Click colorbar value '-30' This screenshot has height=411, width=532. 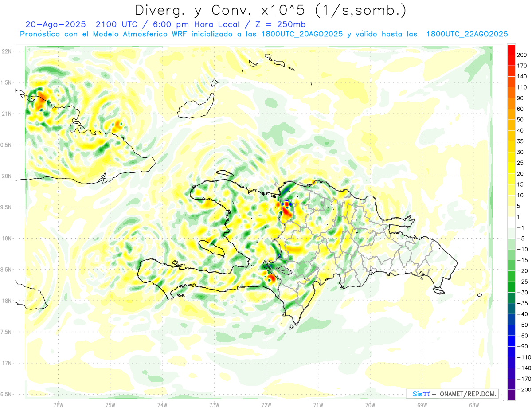pos(522,293)
